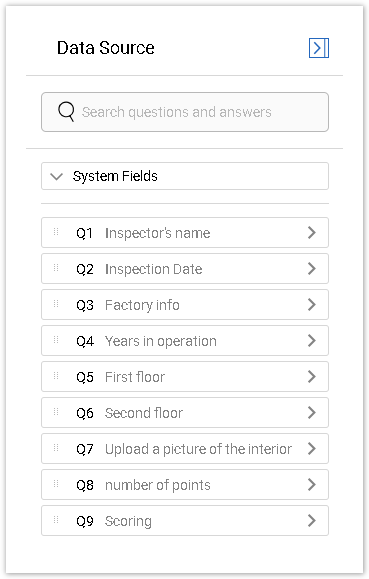Screen dimensions: 369x579
Task: Click the Search questions and answers field
Action: 185,112
